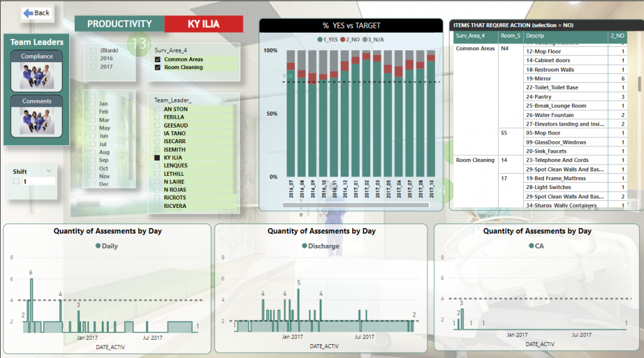Select the FERILLA team leader

[x=174, y=117]
